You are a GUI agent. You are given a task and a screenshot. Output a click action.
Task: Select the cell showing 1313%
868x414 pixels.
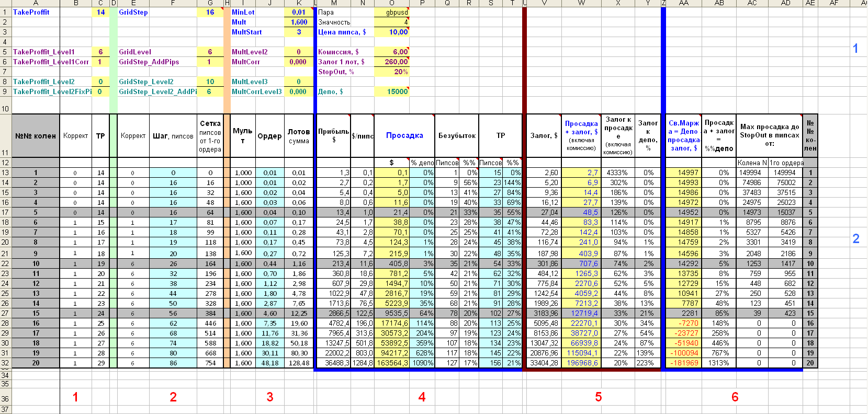[719, 363]
